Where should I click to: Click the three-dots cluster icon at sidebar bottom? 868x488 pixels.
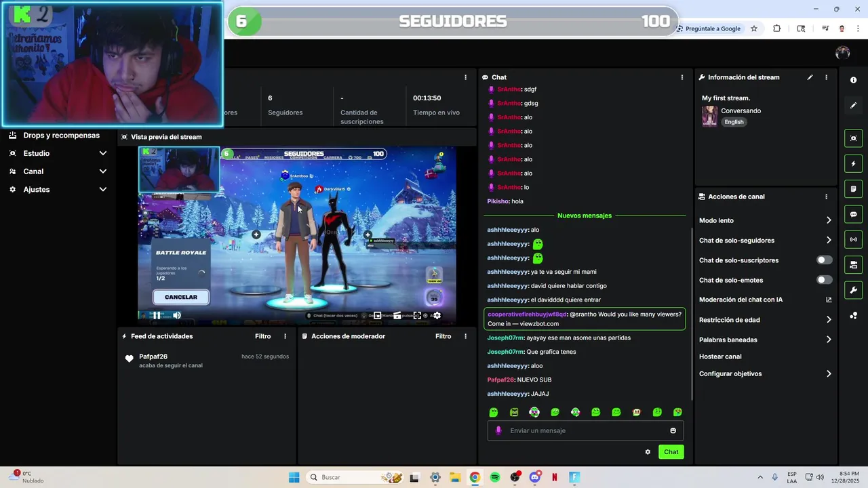853,315
